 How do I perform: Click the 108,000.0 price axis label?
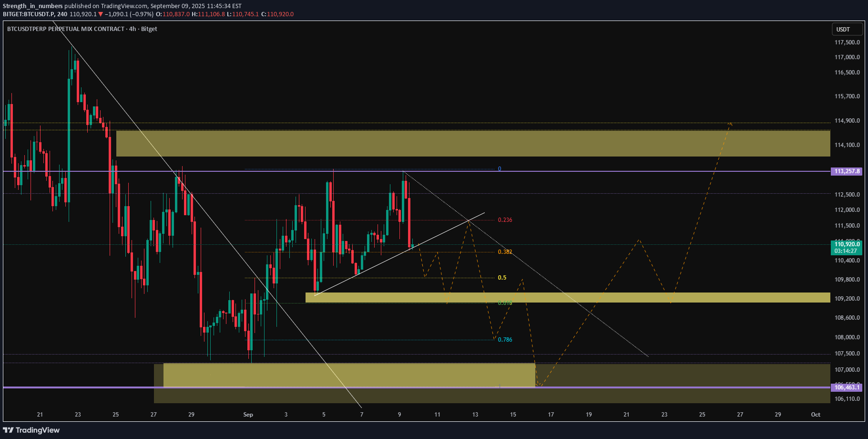pyautogui.click(x=847, y=337)
